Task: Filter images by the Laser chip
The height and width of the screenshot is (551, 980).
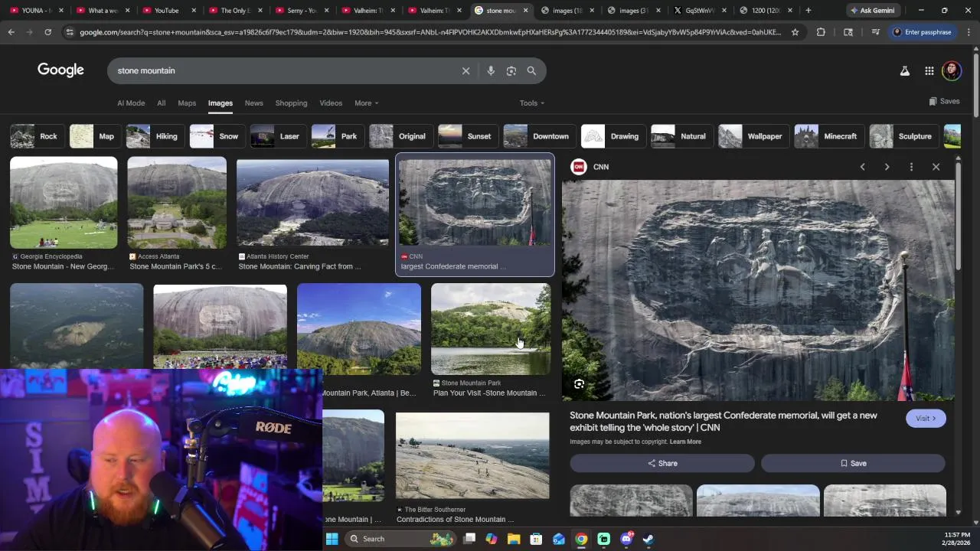Action: point(276,136)
